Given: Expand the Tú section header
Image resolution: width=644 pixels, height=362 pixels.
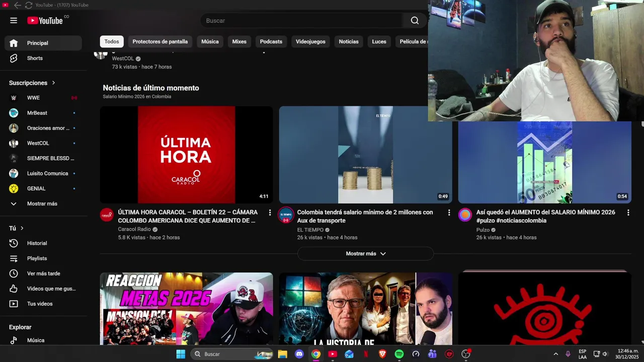Looking at the screenshot, I should coord(17,228).
